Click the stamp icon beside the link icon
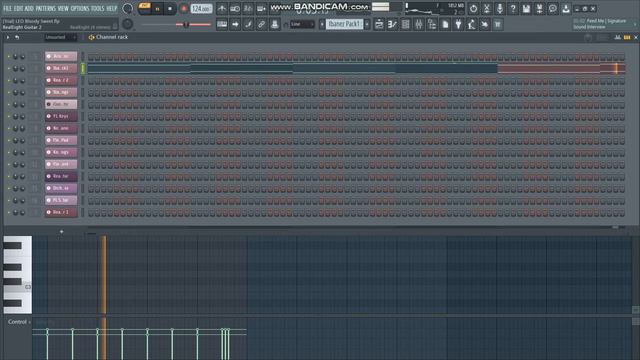 275,24
